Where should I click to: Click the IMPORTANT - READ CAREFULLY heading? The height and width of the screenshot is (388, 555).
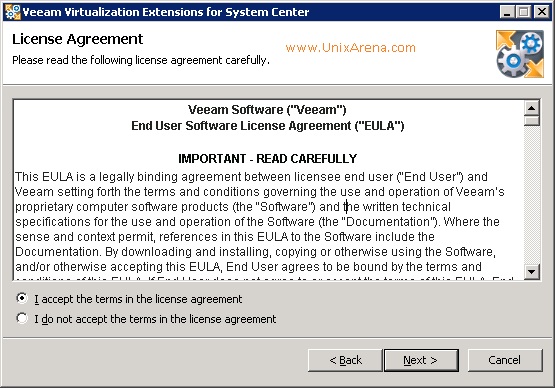[268, 158]
